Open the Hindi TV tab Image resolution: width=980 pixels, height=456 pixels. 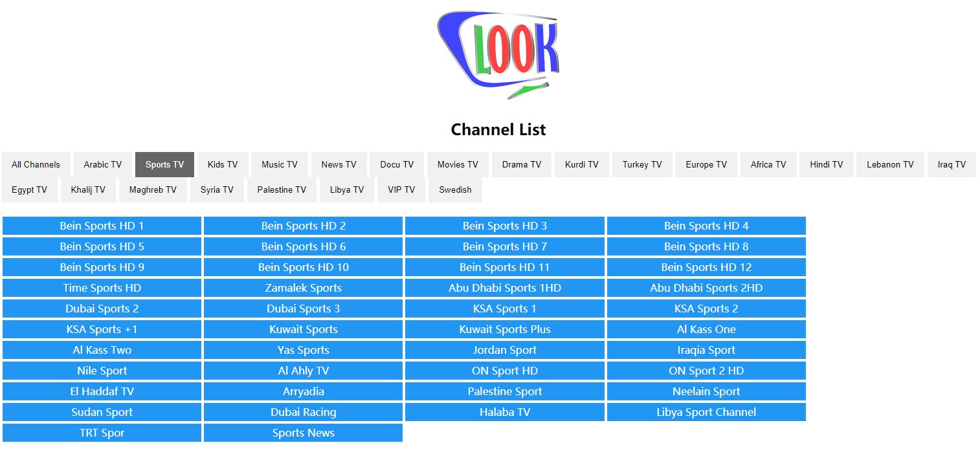[827, 164]
